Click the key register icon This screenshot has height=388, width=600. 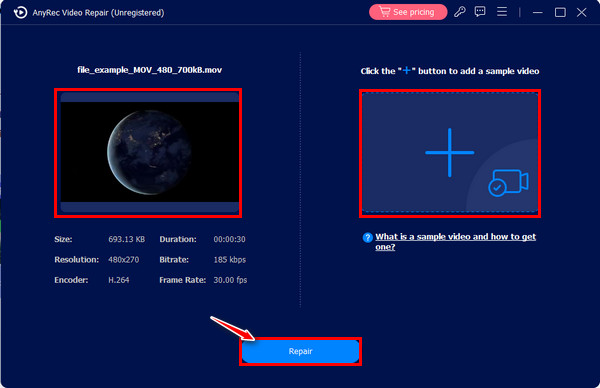[x=460, y=12]
